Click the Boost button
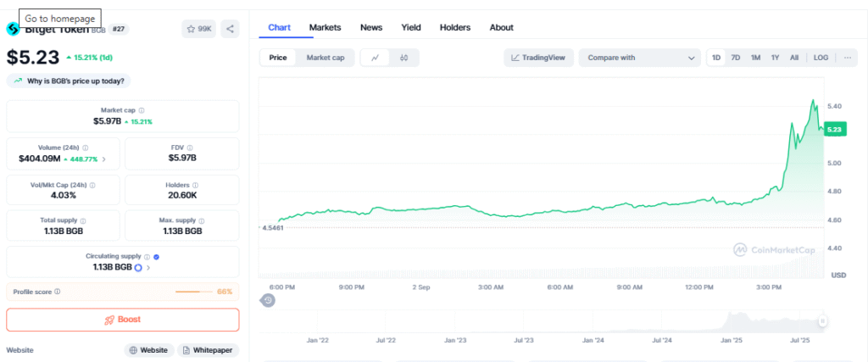The height and width of the screenshot is (362, 868). (x=122, y=320)
